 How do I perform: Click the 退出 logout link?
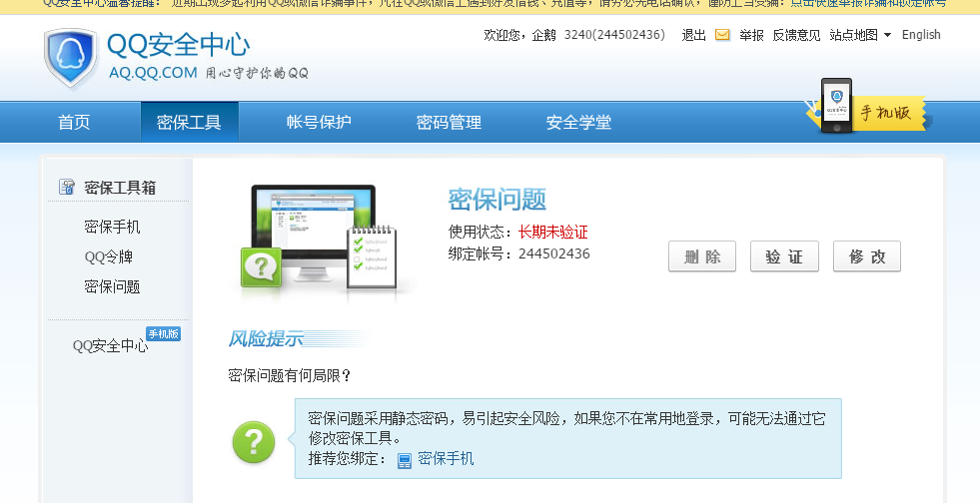[x=693, y=35]
